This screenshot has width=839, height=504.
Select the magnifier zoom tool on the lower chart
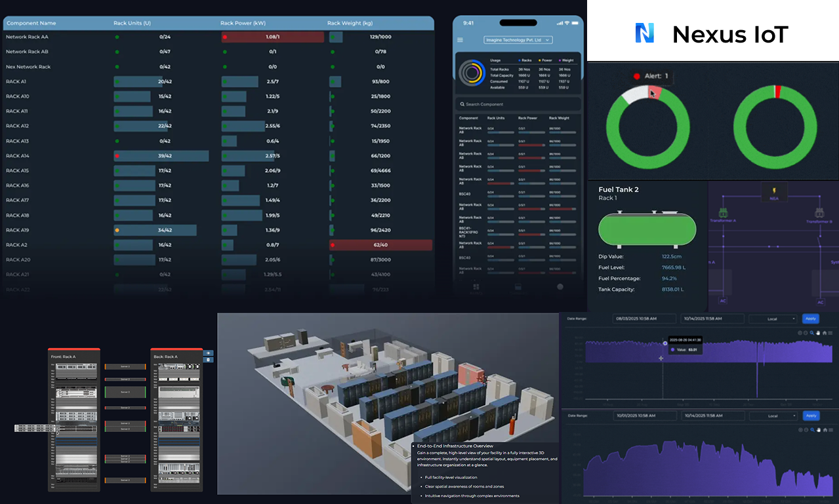pyautogui.click(x=812, y=430)
